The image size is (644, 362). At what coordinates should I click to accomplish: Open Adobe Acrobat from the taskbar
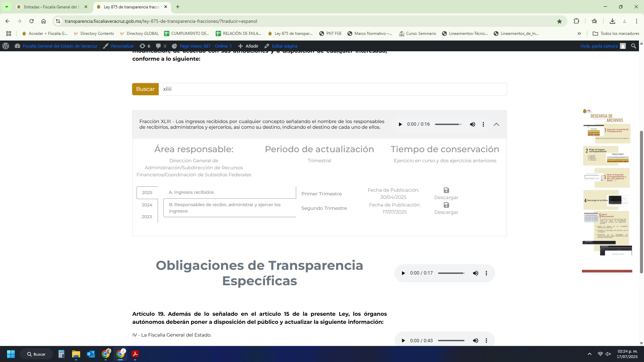[x=135, y=354]
